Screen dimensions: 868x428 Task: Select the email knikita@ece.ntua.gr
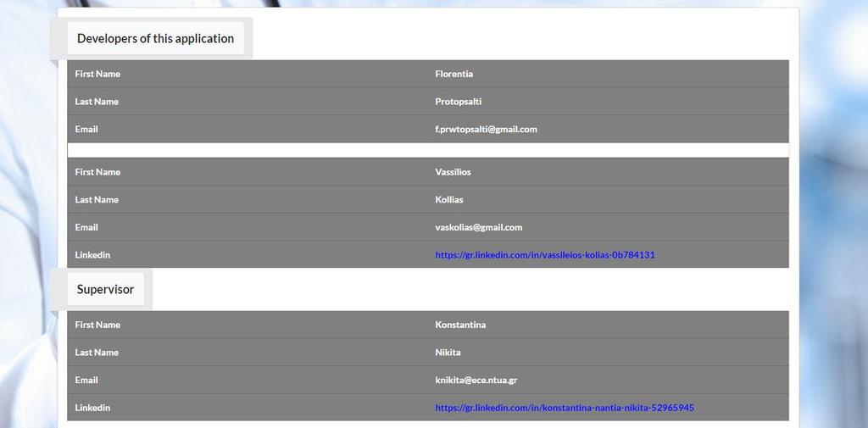tap(476, 381)
